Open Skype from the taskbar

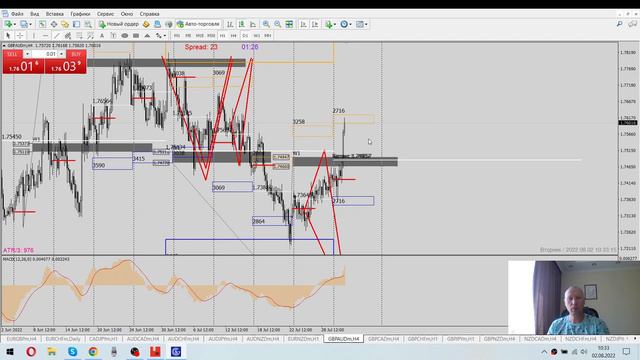(x=73, y=351)
